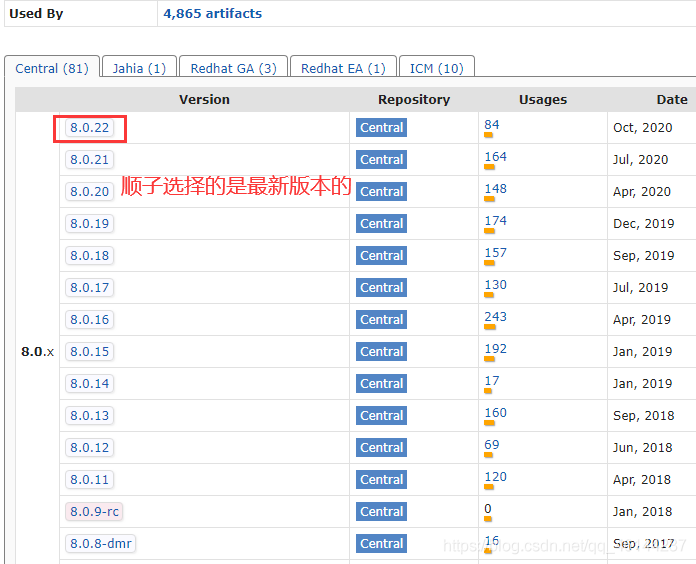Open the 84 usages link
This screenshot has height=564, width=696.
491,125
